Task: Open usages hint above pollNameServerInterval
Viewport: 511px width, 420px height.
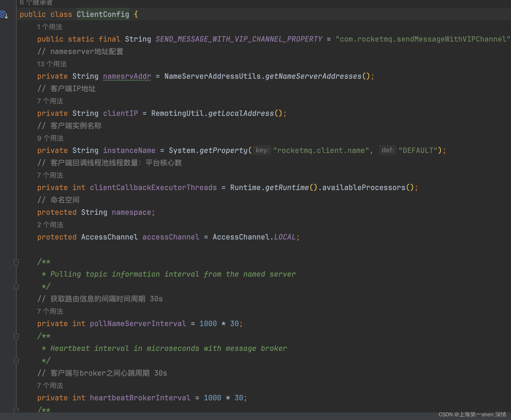Action: pyautogui.click(x=50, y=311)
